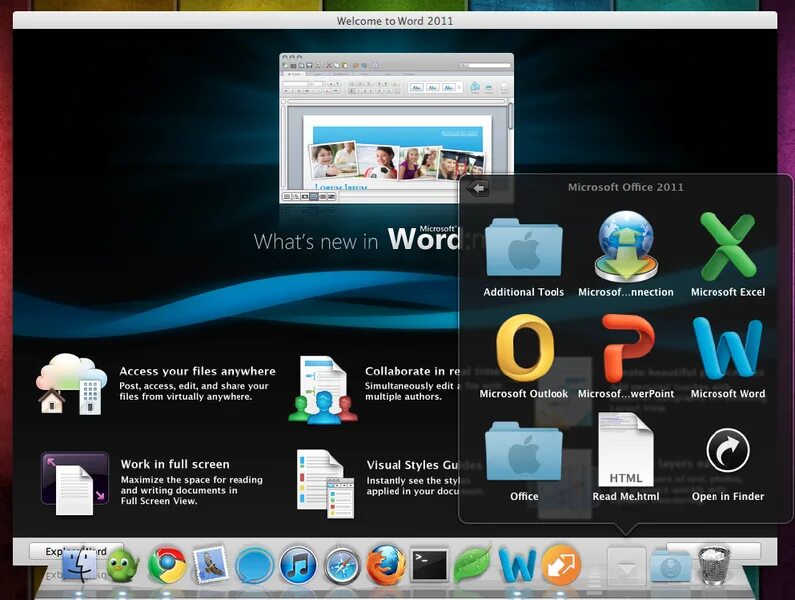Viewport: 795px width, 600px height.
Task: Select 'Access your files anywhere' heading
Action: tap(197, 371)
